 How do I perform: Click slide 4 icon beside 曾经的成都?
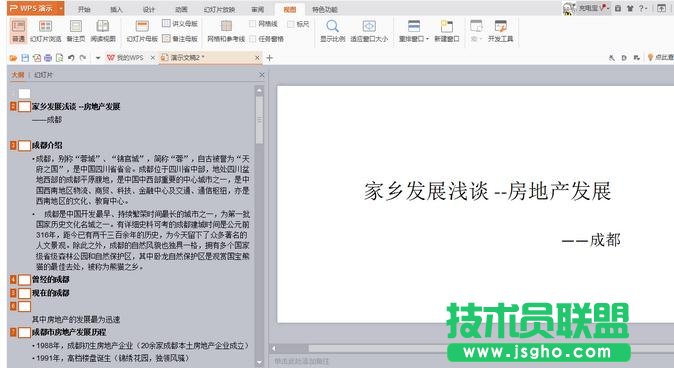25,280
